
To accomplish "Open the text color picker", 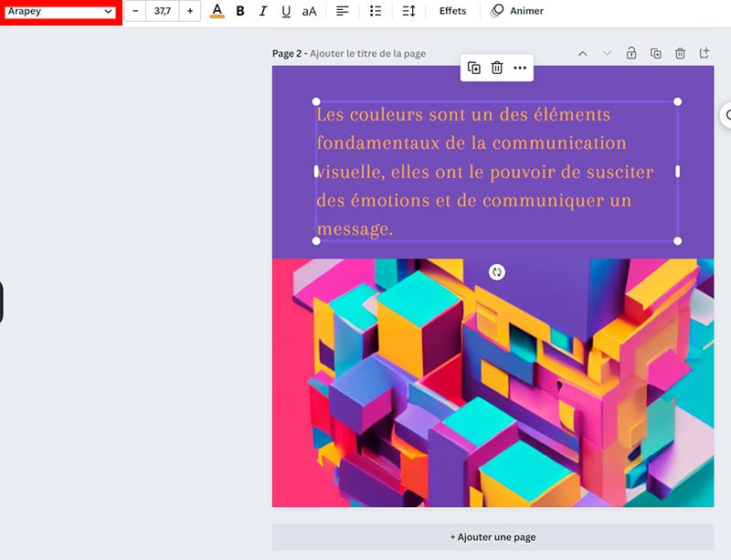I will (217, 11).
